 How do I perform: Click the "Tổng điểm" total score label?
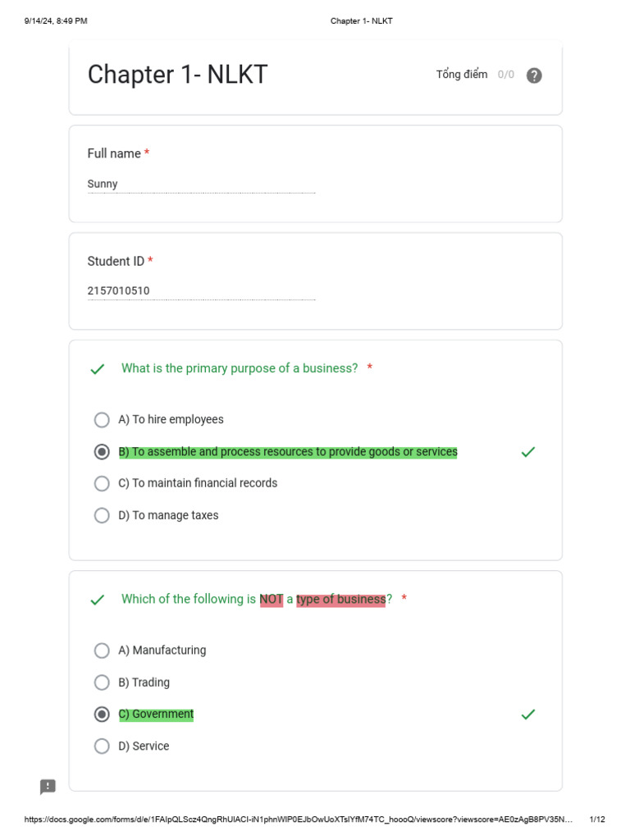461,75
